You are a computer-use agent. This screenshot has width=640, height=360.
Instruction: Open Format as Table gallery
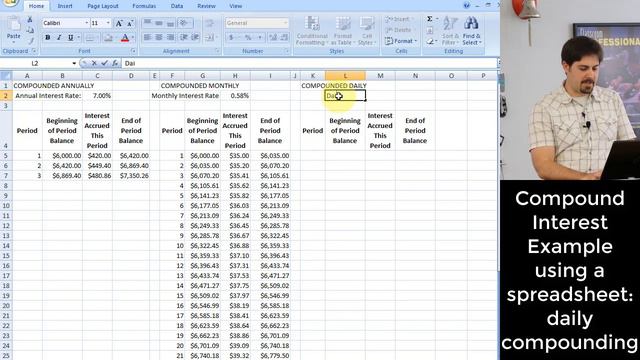point(342,31)
